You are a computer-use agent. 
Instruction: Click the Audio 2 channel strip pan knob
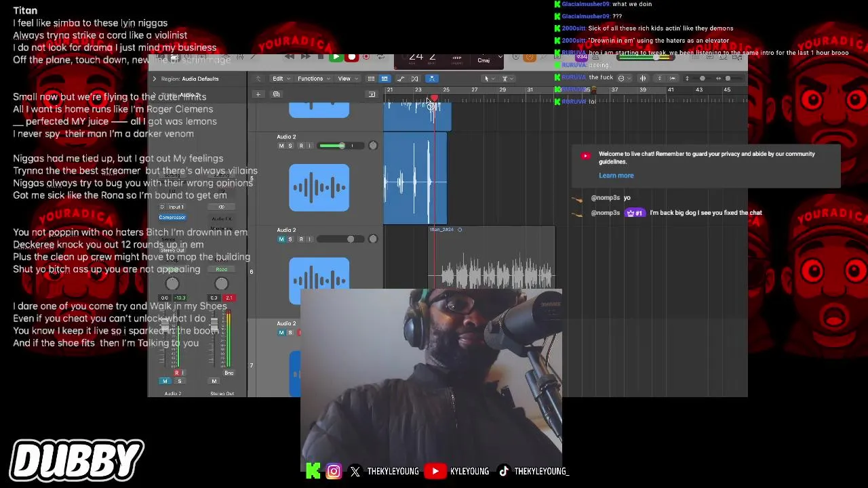172,284
